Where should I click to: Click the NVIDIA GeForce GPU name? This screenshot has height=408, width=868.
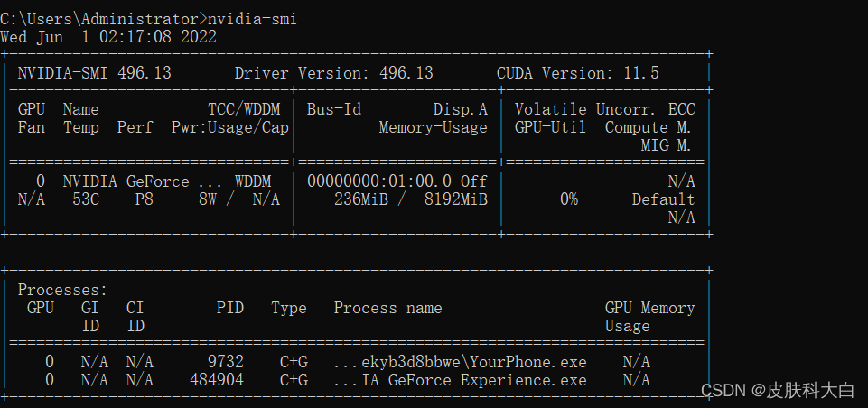click(126, 181)
